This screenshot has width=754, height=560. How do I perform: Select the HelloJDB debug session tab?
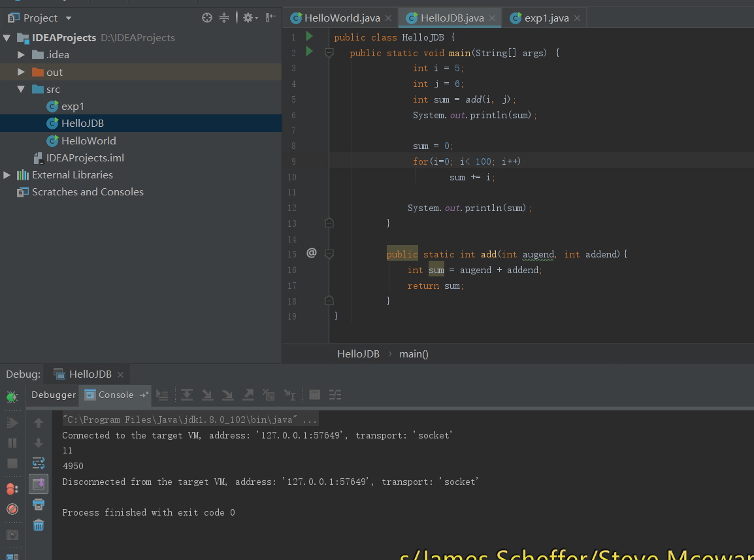click(90, 374)
